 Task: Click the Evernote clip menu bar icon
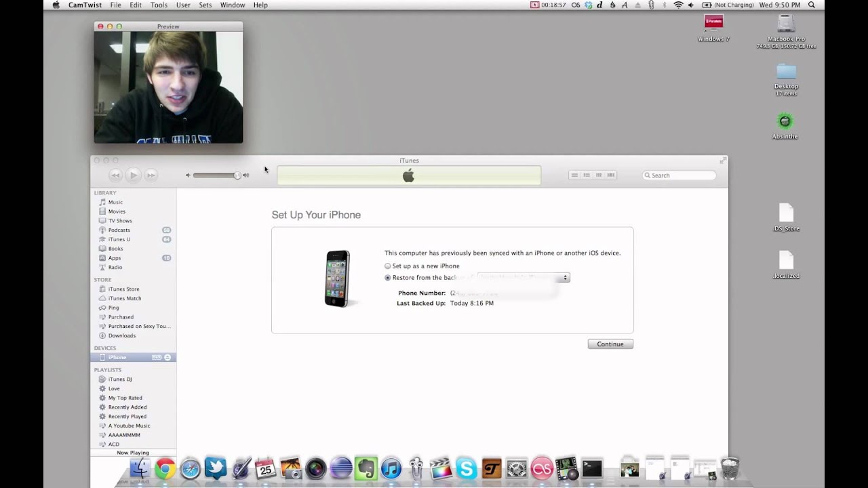(651, 5)
